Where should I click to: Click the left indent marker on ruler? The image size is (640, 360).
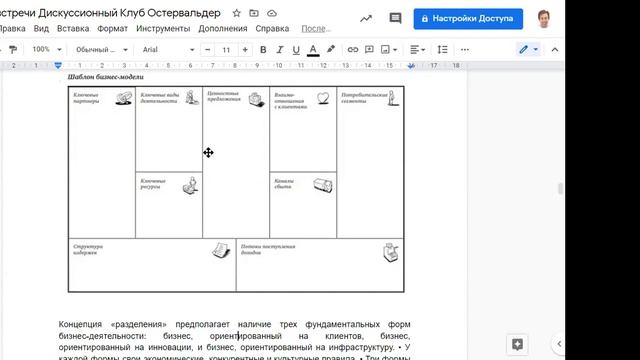(x=58, y=65)
